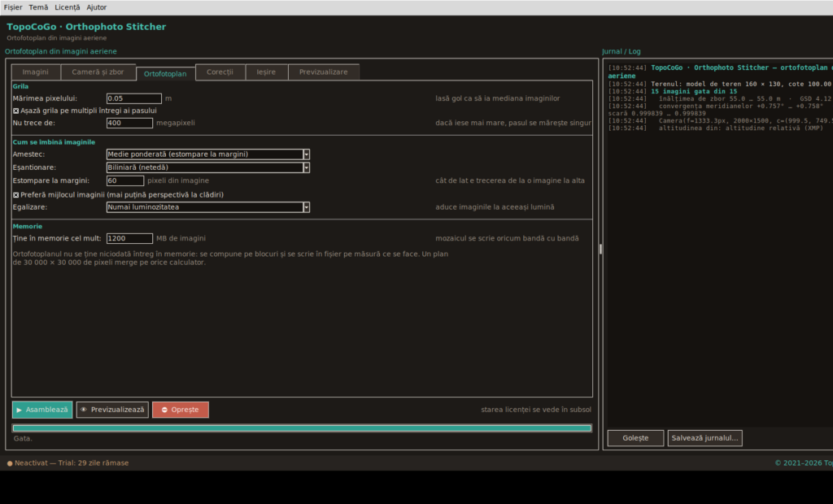Click 'Neactivat — Trial: 29 zile rămase' status
The image size is (833, 504).
pos(72,463)
